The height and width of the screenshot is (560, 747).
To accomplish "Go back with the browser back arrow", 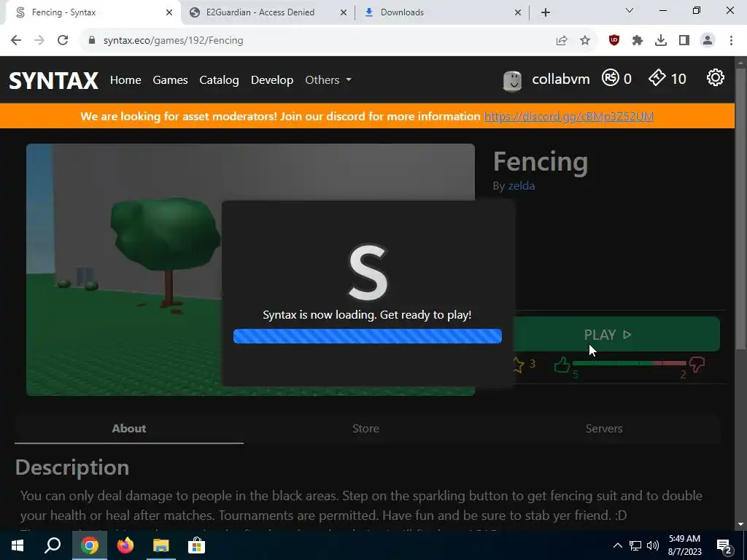I will (16, 41).
